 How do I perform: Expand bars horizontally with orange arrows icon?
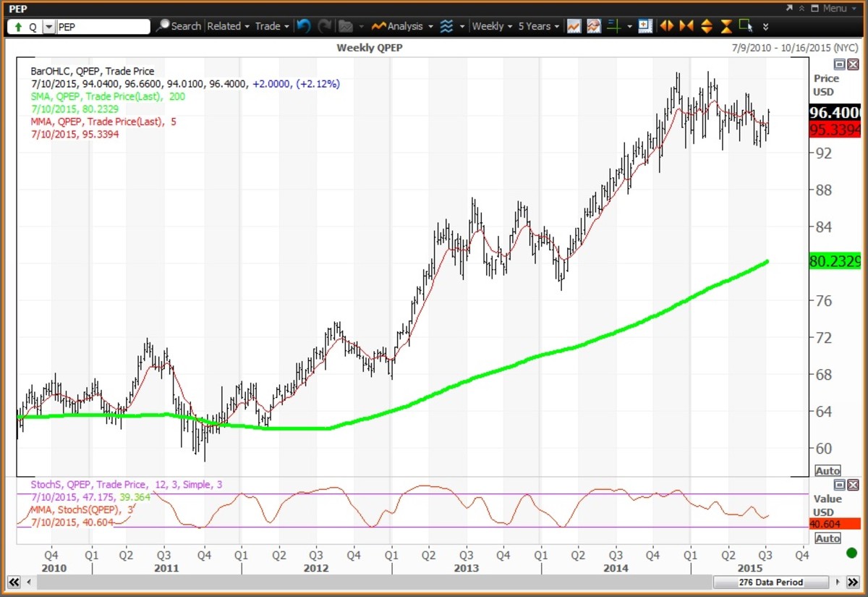tap(666, 26)
